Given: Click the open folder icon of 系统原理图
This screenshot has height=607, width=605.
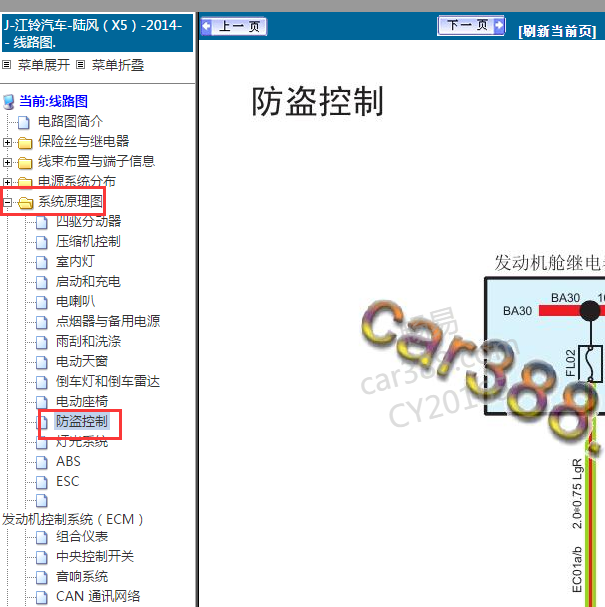Looking at the screenshot, I should [26, 202].
